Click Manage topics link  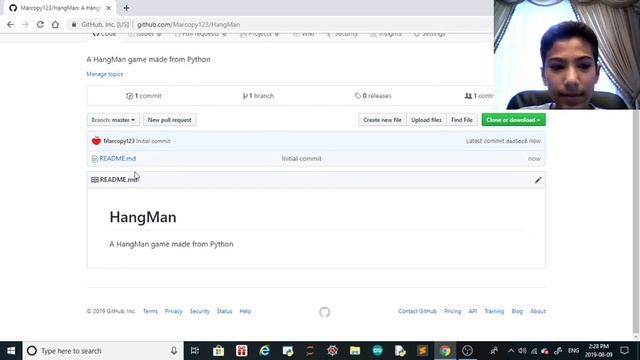104,74
